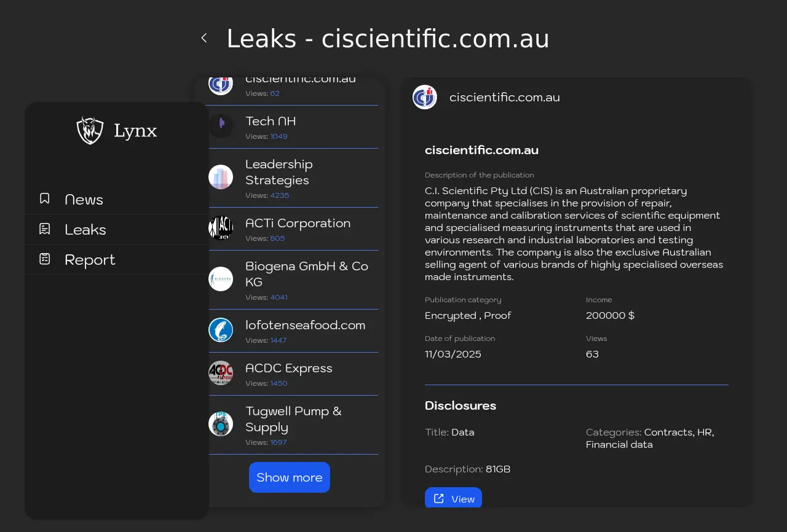Viewport: 787px width, 532px height.
Task: Open the Leadership Strategies entry
Action: point(279,172)
